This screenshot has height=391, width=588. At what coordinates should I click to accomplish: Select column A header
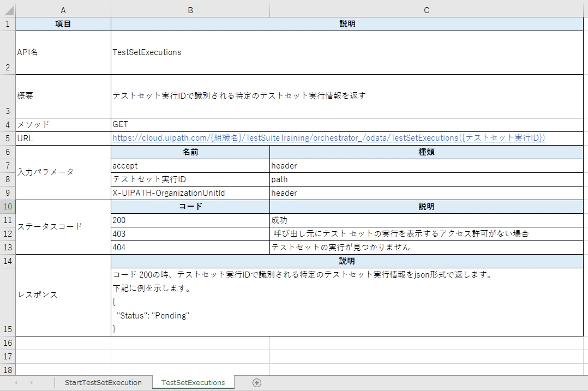click(x=63, y=10)
